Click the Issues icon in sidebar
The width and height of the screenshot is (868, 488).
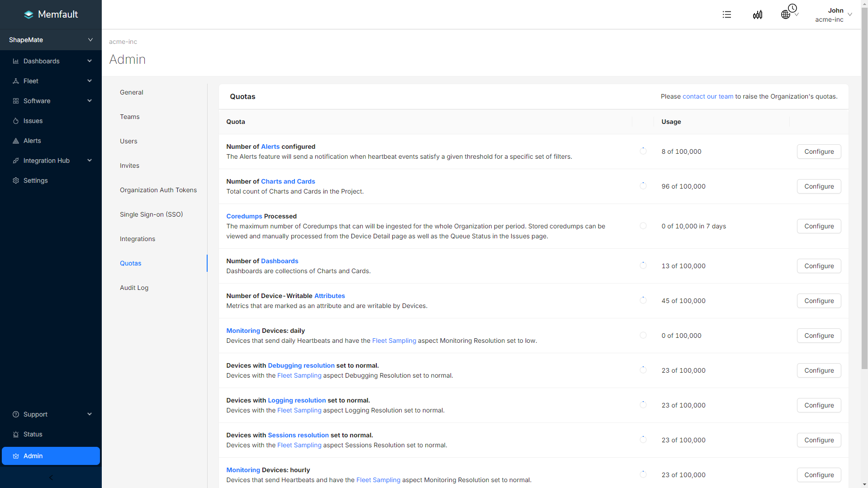(x=16, y=121)
